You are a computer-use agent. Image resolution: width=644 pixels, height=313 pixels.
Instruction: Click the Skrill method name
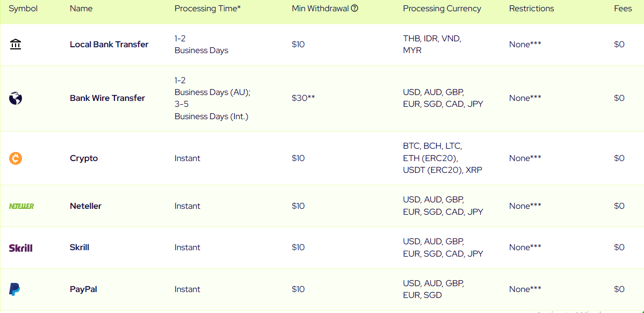pos(79,248)
